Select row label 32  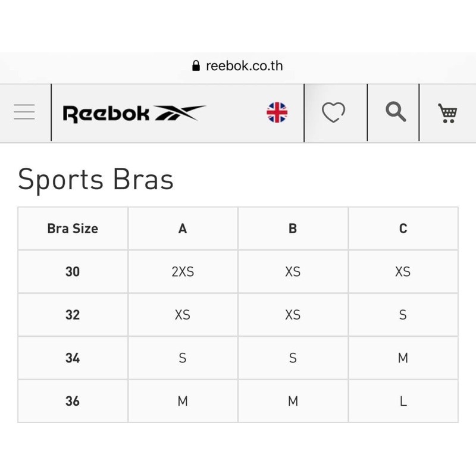pyautogui.click(x=73, y=315)
